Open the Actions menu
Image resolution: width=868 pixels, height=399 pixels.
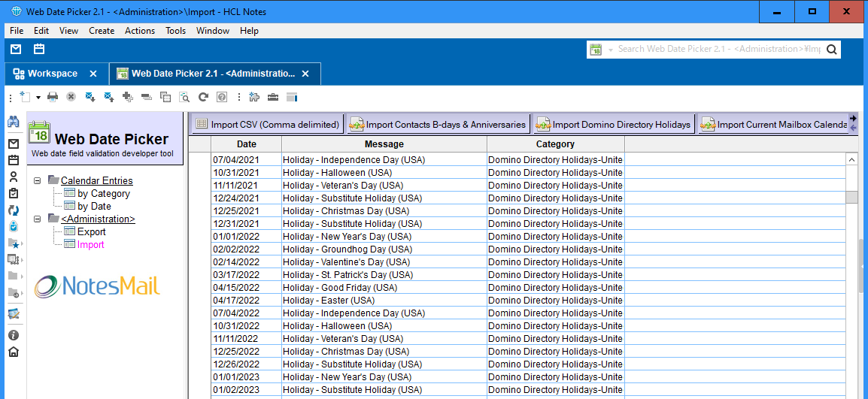tap(139, 31)
